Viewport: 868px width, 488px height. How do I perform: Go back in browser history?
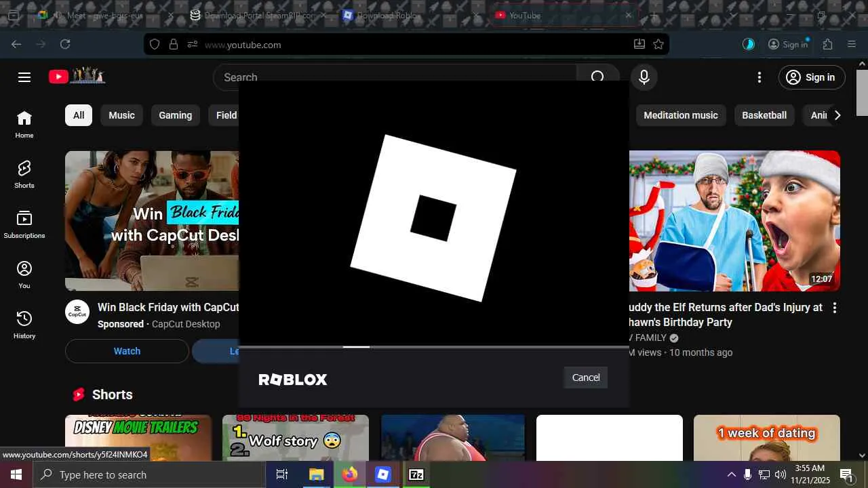click(x=16, y=44)
